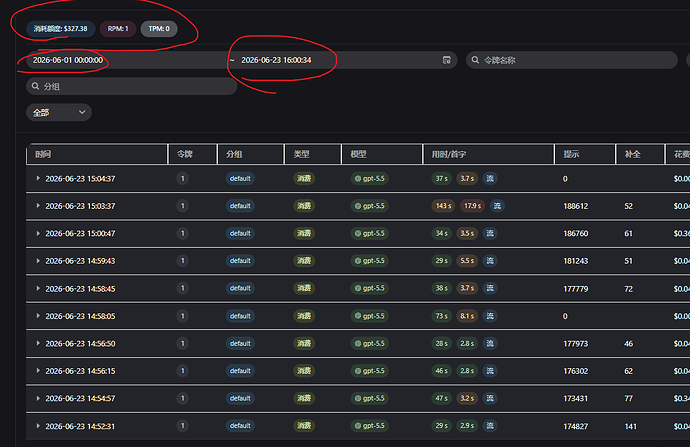Click the default group tag in 14:59:43 row
Screen dimensions: 690x447
tap(240, 261)
